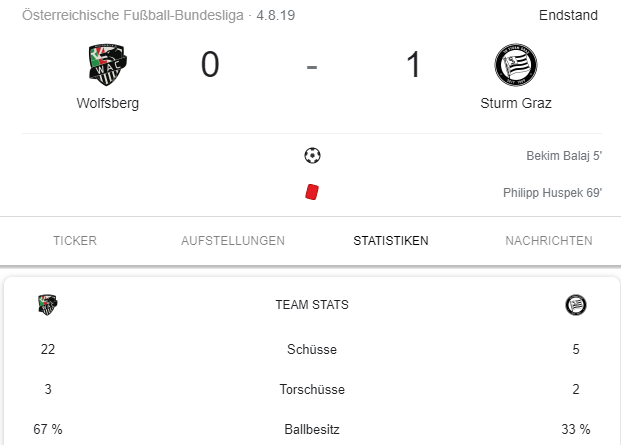Click the Endstand status label
Viewport: 621px width, 445px height.
(x=568, y=15)
